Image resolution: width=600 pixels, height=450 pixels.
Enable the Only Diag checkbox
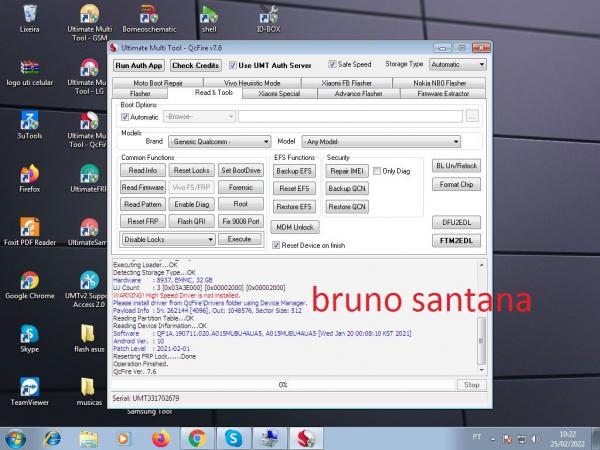tap(377, 171)
